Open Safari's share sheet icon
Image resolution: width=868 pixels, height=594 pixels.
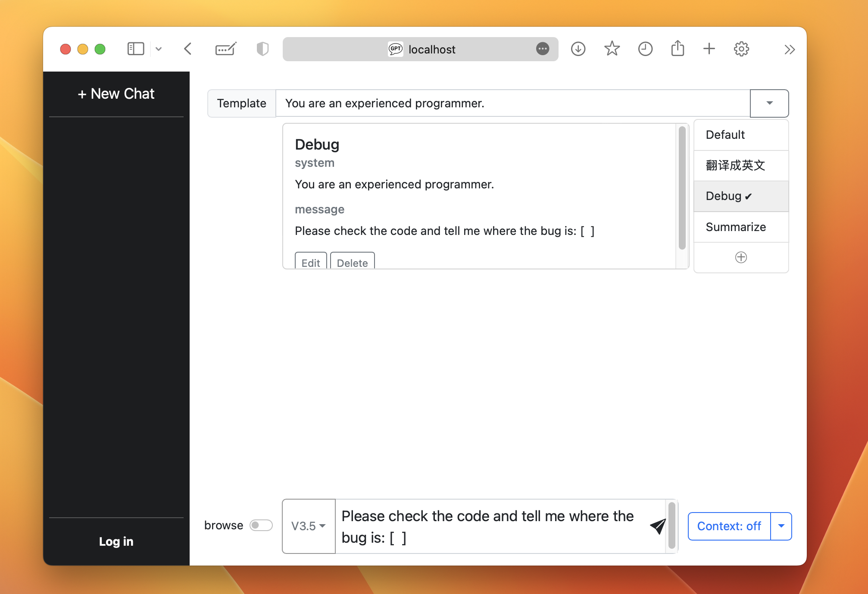click(678, 49)
